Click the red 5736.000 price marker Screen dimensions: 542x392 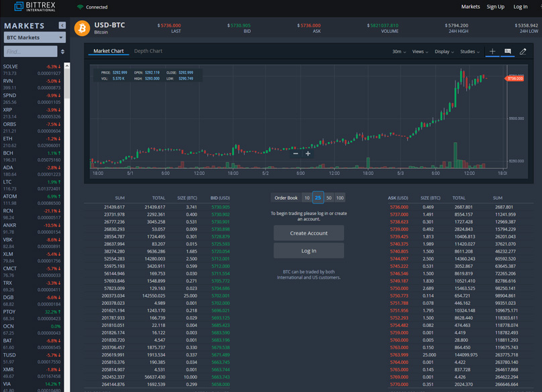coord(515,78)
